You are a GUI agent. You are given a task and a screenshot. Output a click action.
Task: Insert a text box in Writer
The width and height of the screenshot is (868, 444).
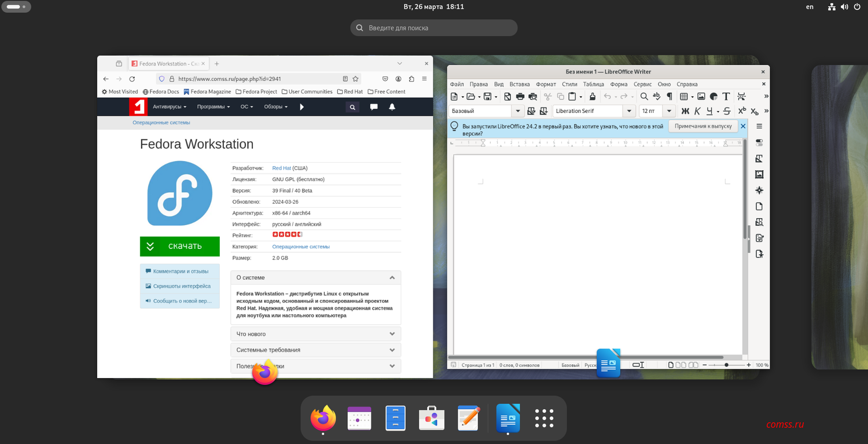[x=726, y=97]
